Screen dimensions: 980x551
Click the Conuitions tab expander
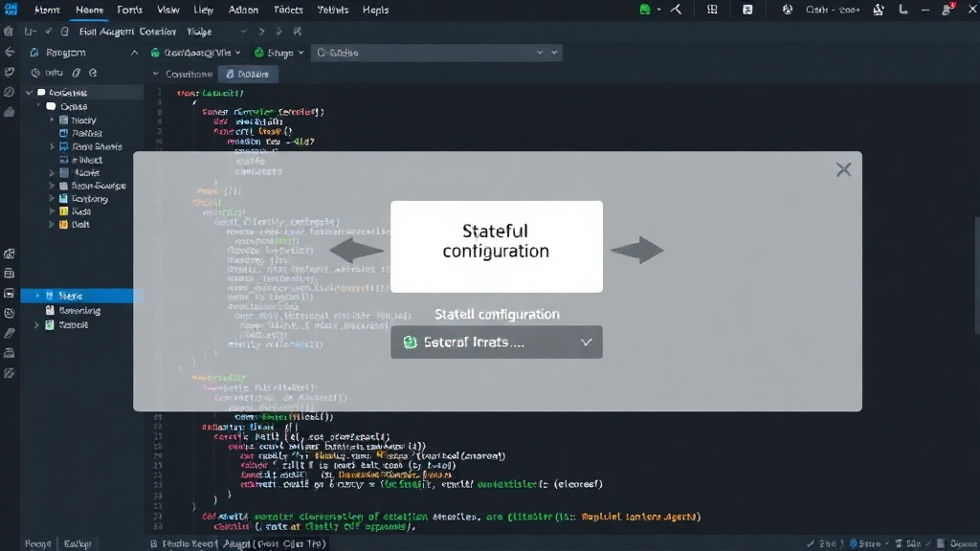click(156, 74)
